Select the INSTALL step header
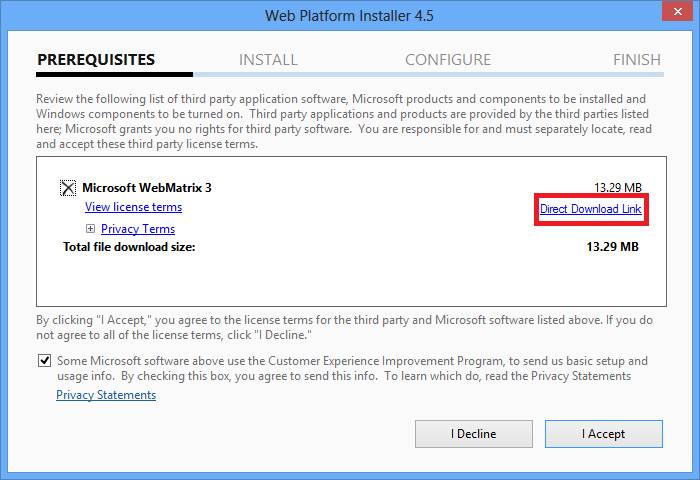This screenshot has width=700, height=480. click(x=268, y=60)
